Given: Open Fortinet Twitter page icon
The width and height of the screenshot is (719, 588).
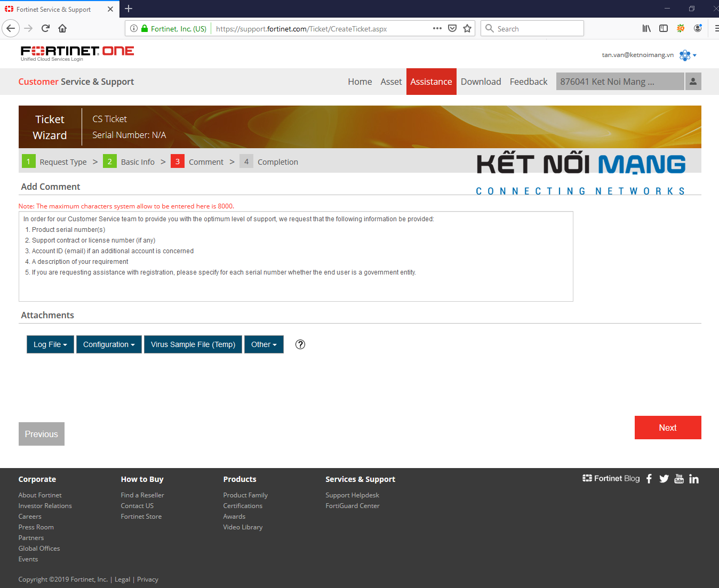Looking at the screenshot, I should (x=664, y=479).
